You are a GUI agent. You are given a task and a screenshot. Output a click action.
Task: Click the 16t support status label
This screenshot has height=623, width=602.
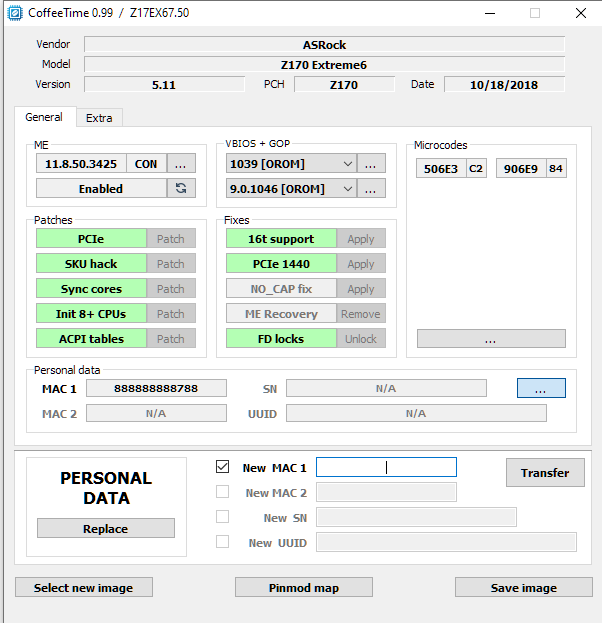[x=281, y=238]
